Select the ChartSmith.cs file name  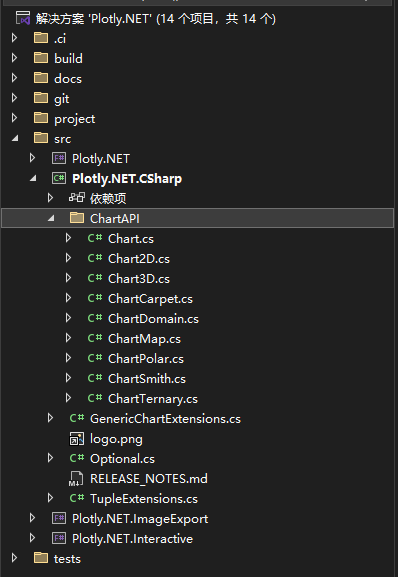[147, 378]
